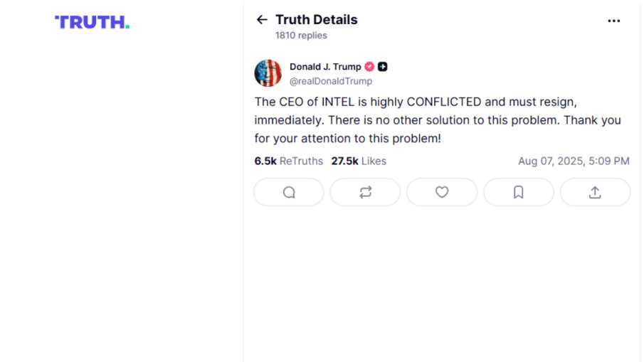Click the Aug 07, 2025 timestamp

[574, 161]
